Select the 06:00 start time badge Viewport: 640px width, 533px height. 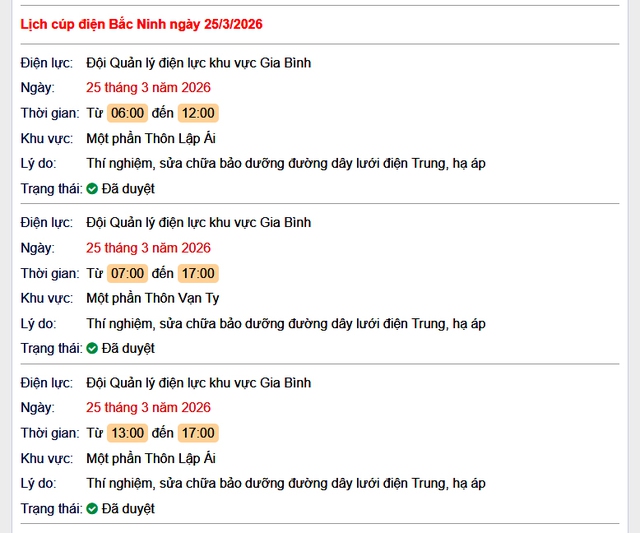127,113
